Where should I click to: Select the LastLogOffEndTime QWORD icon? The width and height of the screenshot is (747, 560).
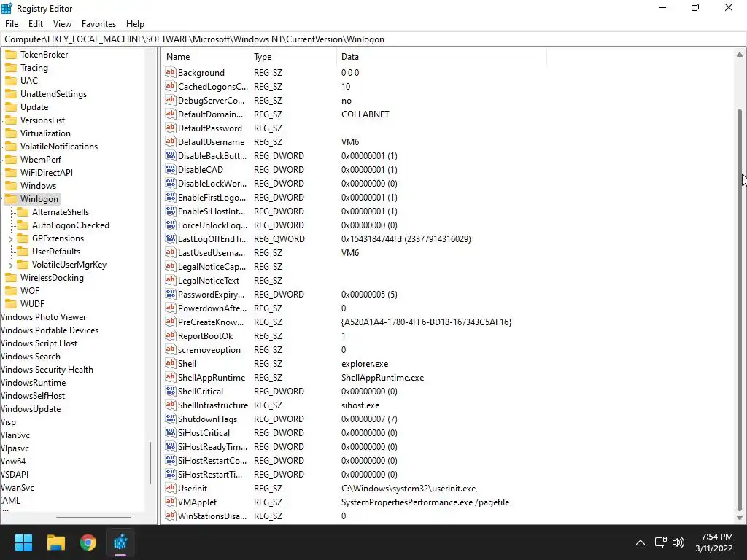tap(171, 238)
